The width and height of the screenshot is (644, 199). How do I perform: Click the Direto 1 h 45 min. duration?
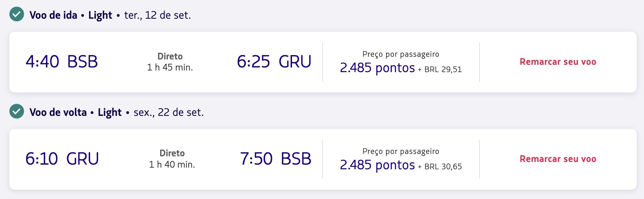(x=170, y=62)
